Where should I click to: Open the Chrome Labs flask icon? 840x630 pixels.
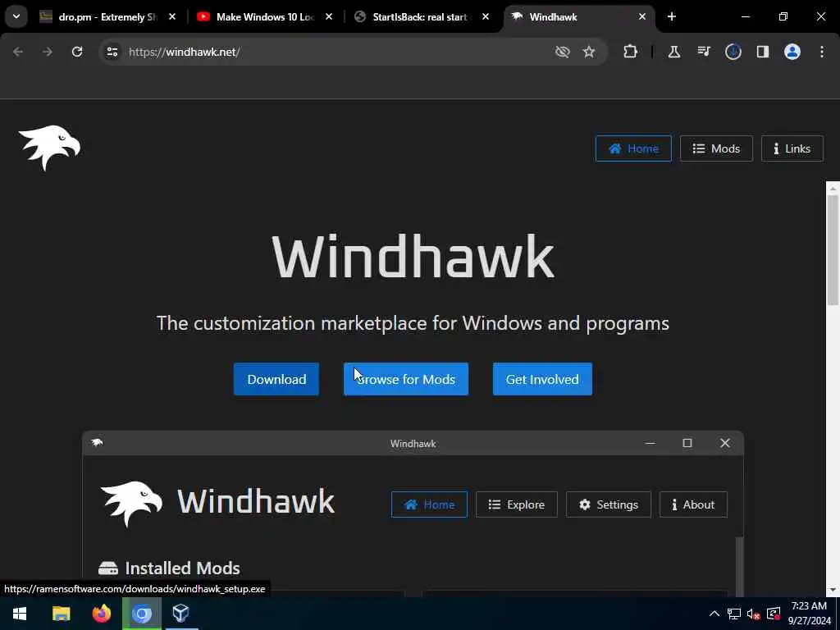[674, 52]
